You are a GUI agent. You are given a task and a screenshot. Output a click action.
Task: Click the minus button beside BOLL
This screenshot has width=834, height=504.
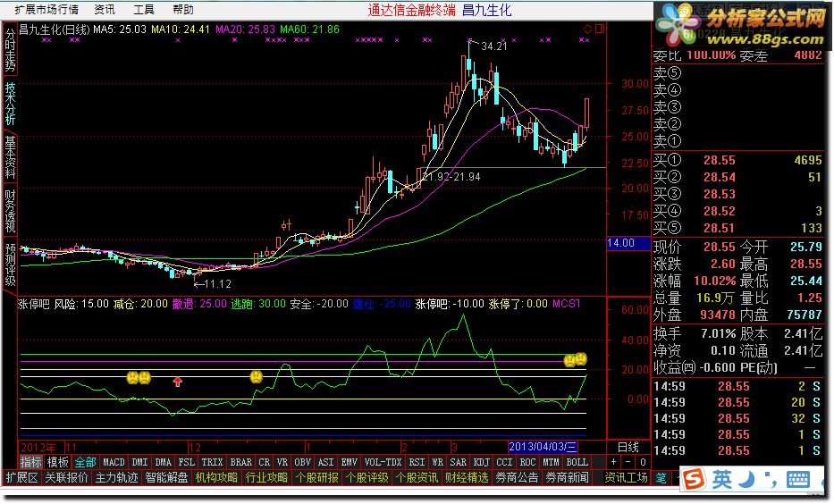click(628, 462)
